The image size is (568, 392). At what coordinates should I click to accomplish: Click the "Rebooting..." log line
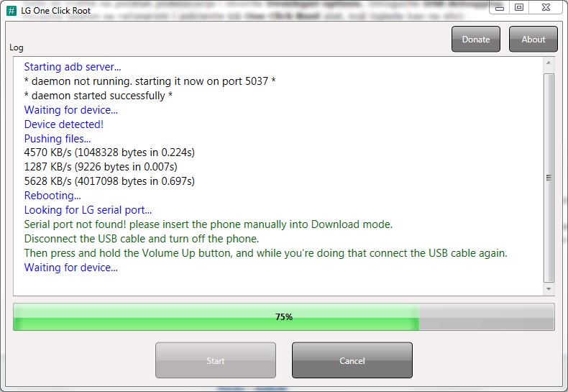point(52,196)
